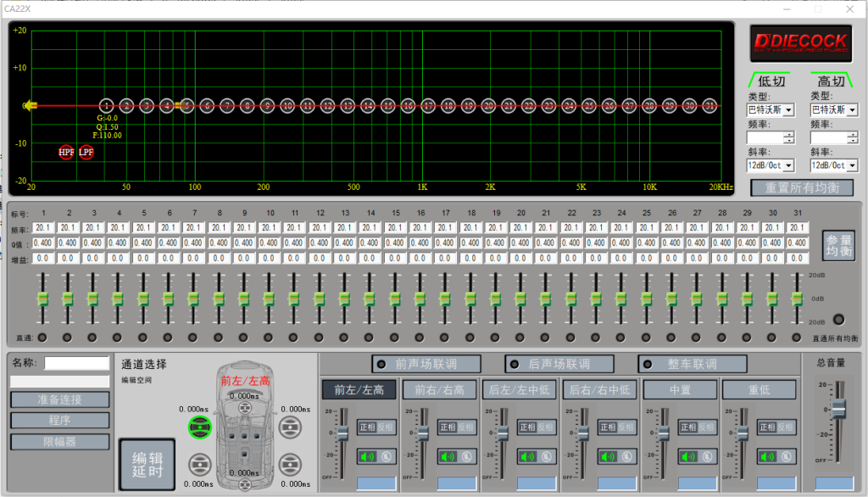Enable 后声场联调 rear stage link

pos(559,364)
